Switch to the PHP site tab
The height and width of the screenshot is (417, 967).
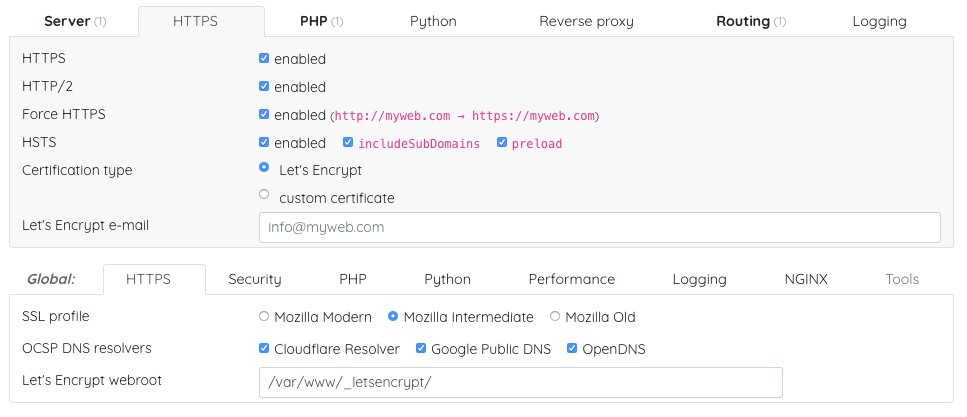pyautogui.click(x=321, y=21)
